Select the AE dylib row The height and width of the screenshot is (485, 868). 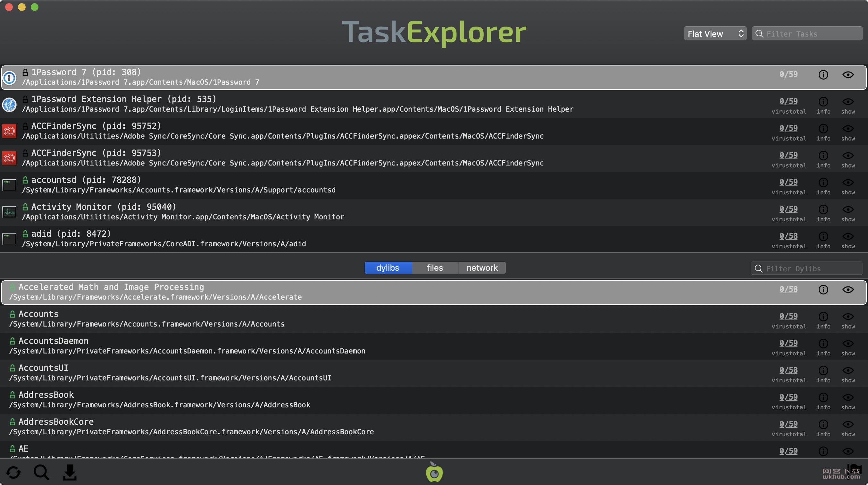434,449
